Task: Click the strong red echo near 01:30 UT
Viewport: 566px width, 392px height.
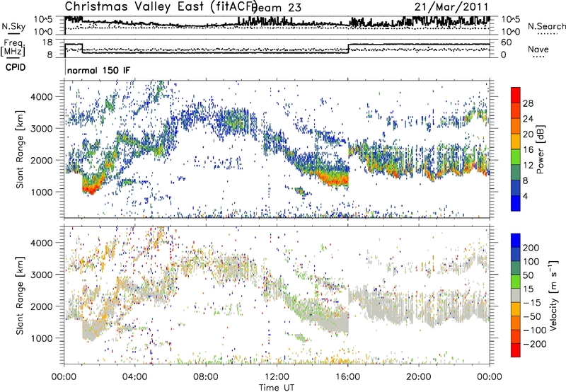Action: 91,188
